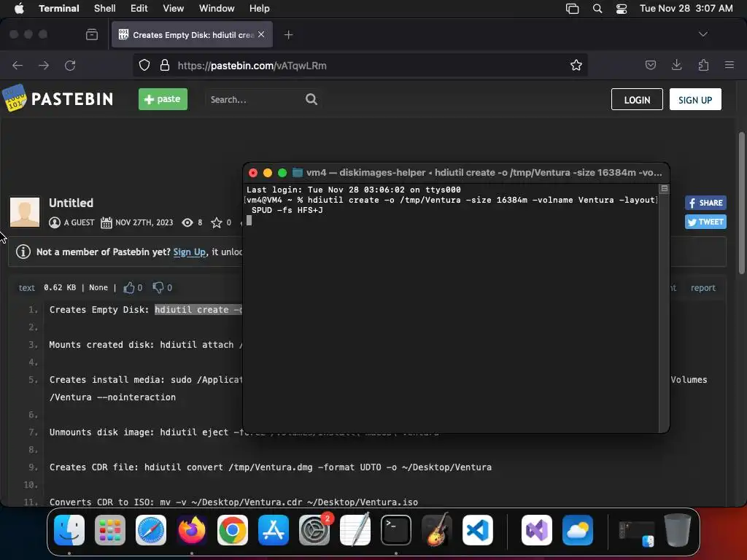
Task: Open the View menu
Action: click(x=174, y=9)
